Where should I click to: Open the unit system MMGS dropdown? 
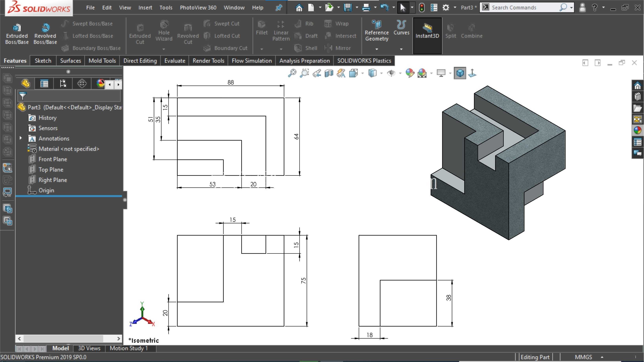pyautogui.click(x=602, y=357)
